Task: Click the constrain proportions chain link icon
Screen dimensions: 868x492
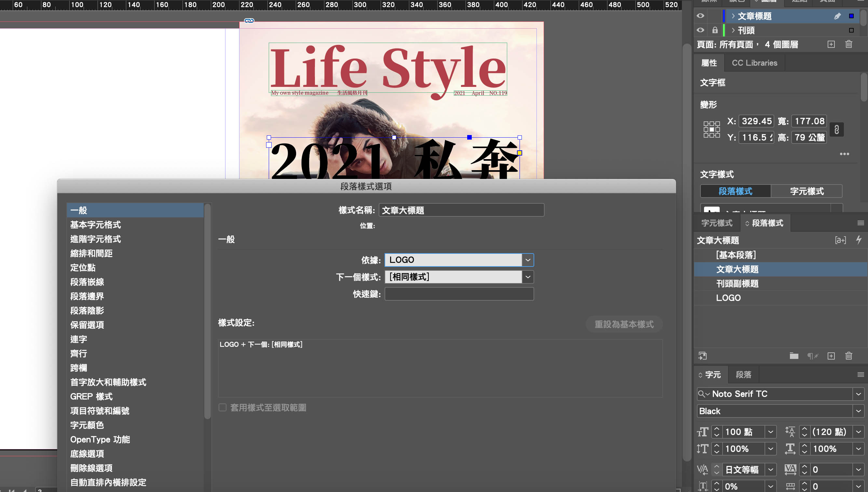Action: pos(836,130)
